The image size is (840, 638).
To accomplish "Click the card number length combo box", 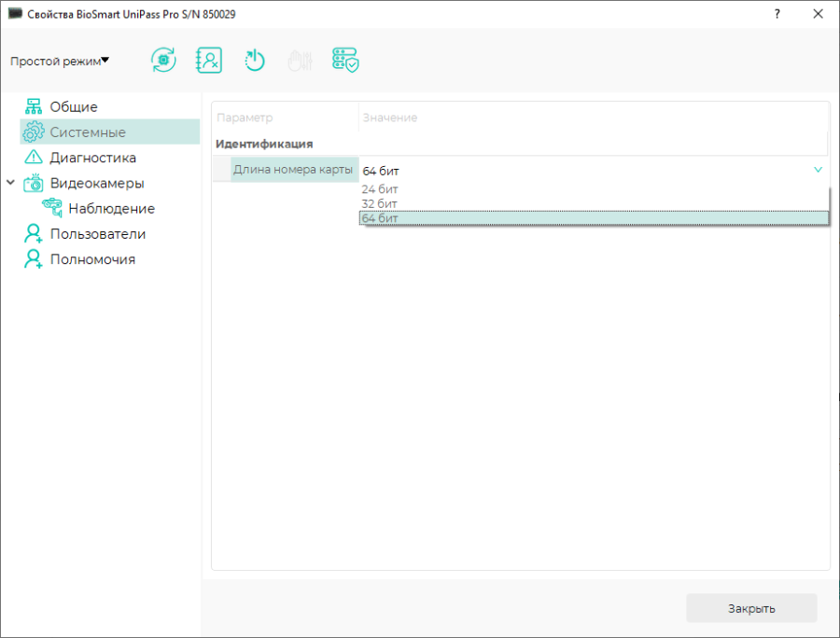I will pos(594,170).
